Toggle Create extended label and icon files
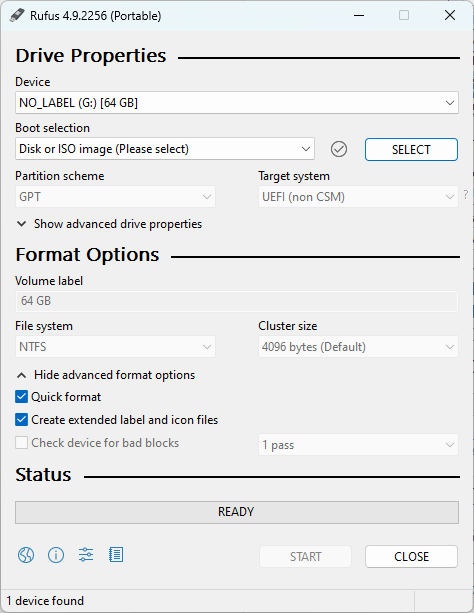The height and width of the screenshot is (613, 474). [x=22, y=419]
